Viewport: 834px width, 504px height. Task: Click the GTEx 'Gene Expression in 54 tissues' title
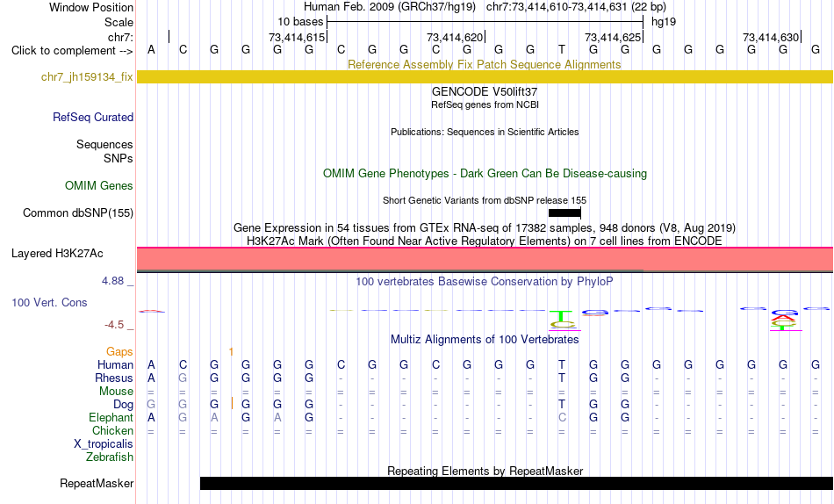pos(485,227)
